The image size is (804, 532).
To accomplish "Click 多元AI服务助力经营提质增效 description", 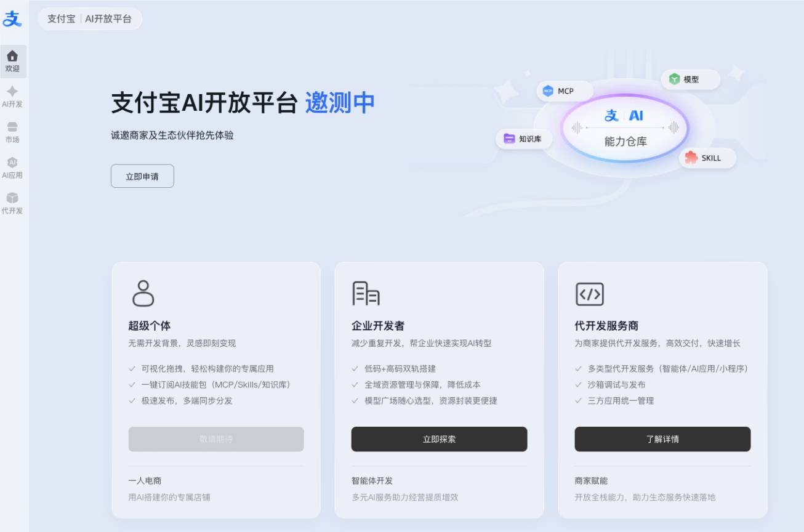I will pos(405,497).
